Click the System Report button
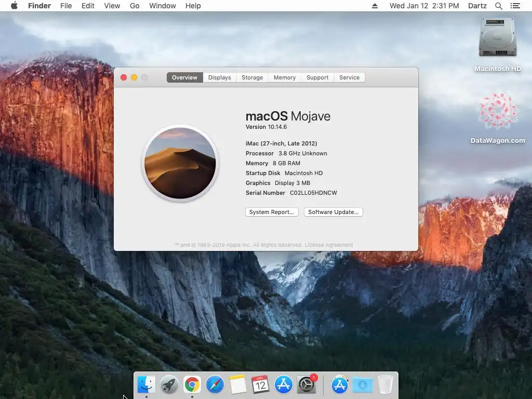Screen dimensions: 532x399 pos(272,212)
